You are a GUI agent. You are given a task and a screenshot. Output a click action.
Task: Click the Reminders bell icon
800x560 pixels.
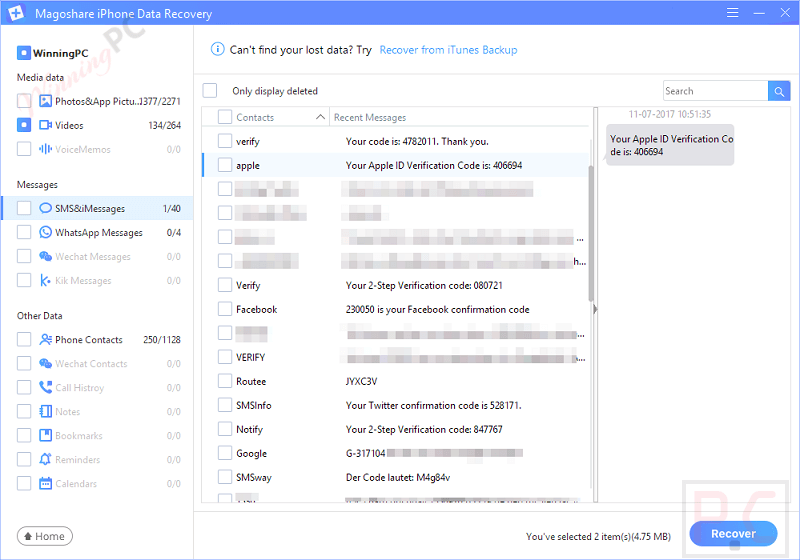(45, 459)
